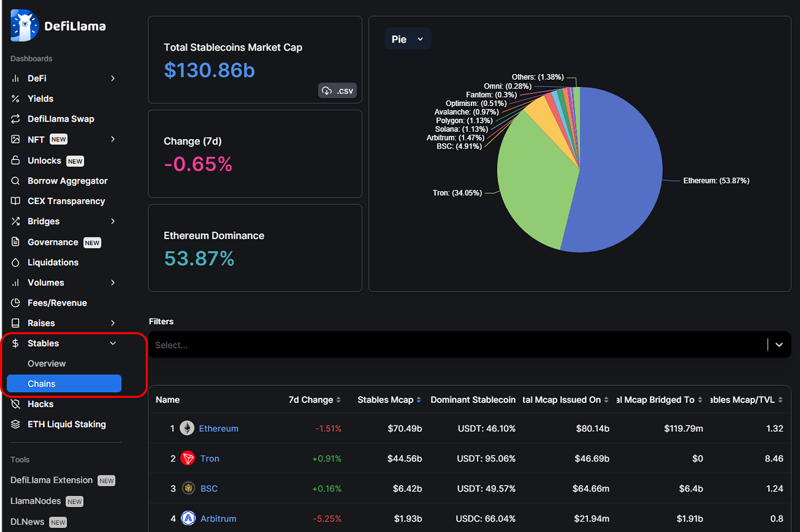Click the Tron chain logo
Screen dimensions: 800x532
click(x=188, y=458)
